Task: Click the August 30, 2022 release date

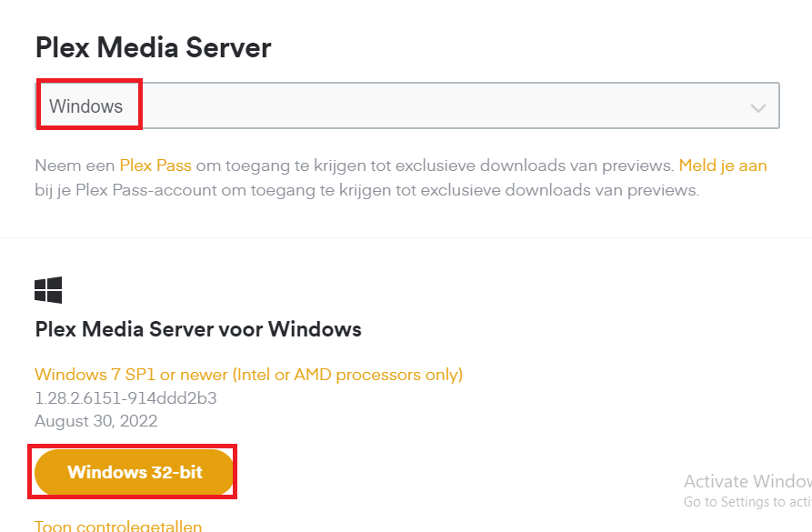Action: (x=96, y=421)
